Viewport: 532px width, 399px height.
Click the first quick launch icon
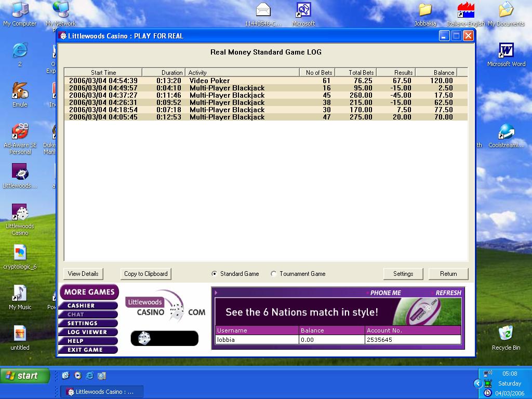coord(65,375)
